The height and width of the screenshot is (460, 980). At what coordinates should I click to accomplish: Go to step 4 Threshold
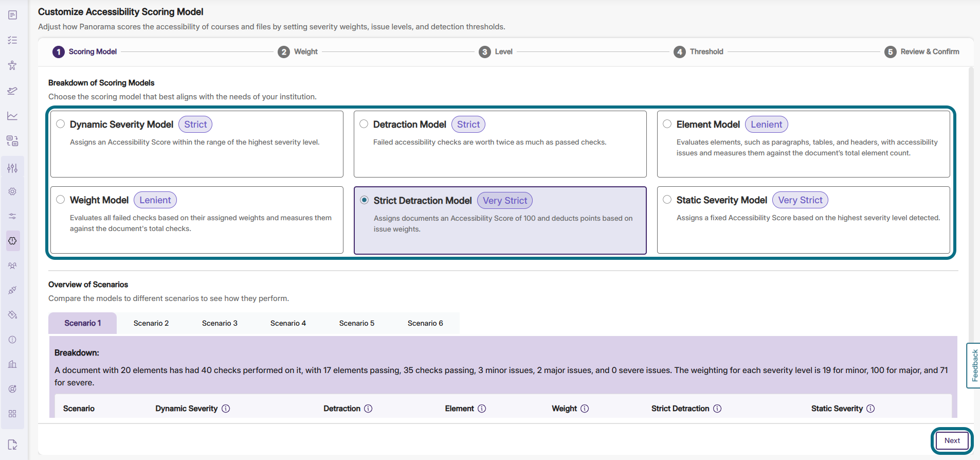click(x=698, y=51)
